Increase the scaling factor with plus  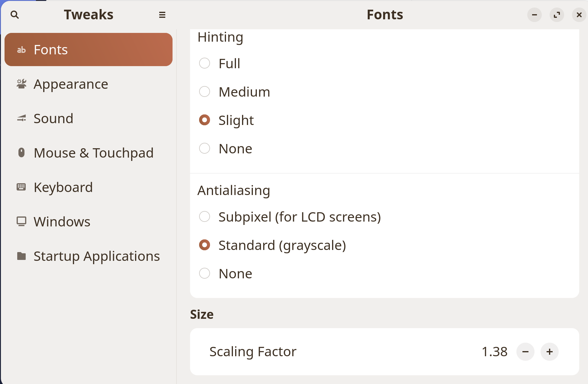tap(549, 352)
